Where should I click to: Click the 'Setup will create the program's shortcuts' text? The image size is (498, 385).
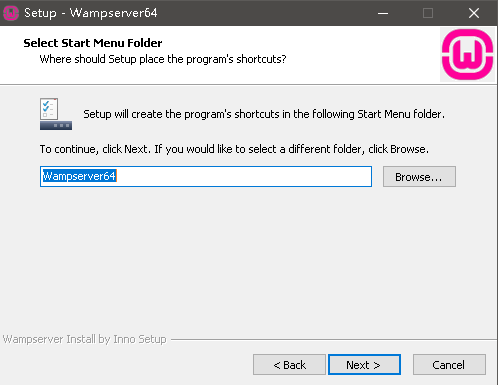coord(264,114)
